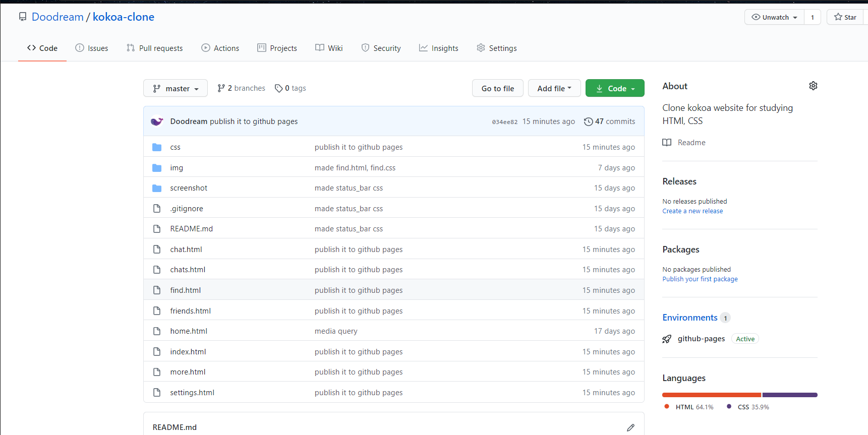Image resolution: width=868 pixels, height=435 pixels.
Task: Click the file icon next to index.html
Action: click(x=157, y=352)
